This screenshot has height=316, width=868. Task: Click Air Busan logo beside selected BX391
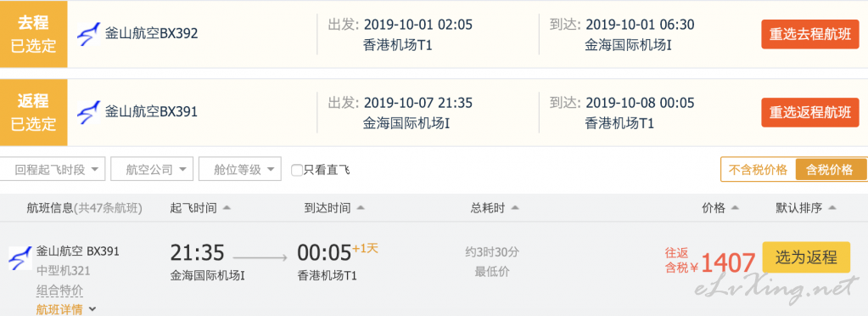[x=88, y=112]
